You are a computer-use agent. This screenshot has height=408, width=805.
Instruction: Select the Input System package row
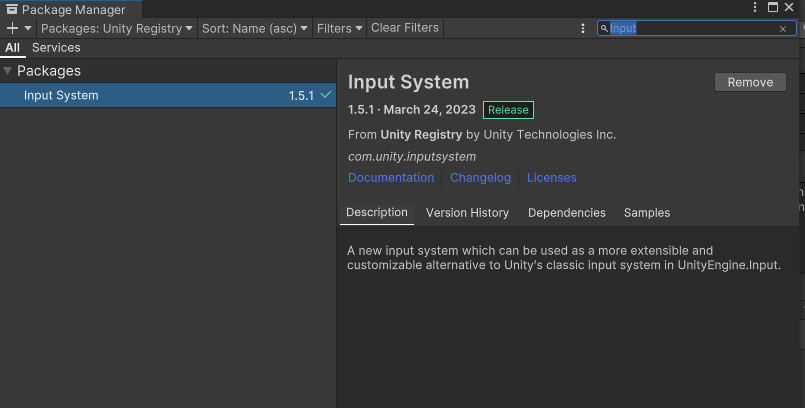click(168, 95)
